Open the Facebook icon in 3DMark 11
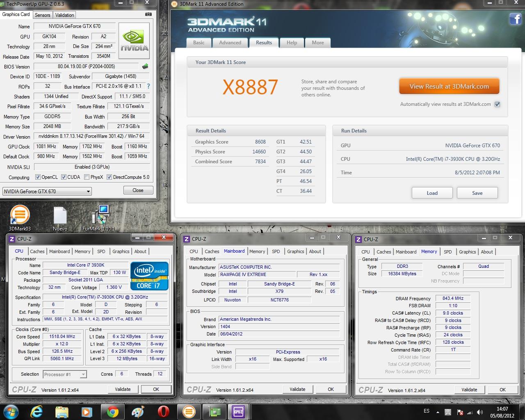525x420 pixels. coord(515,19)
